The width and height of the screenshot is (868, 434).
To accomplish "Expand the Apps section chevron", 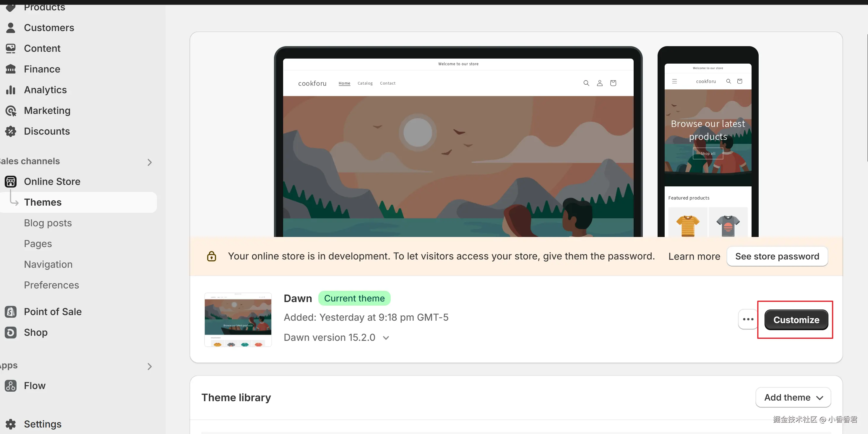I will coord(150,366).
